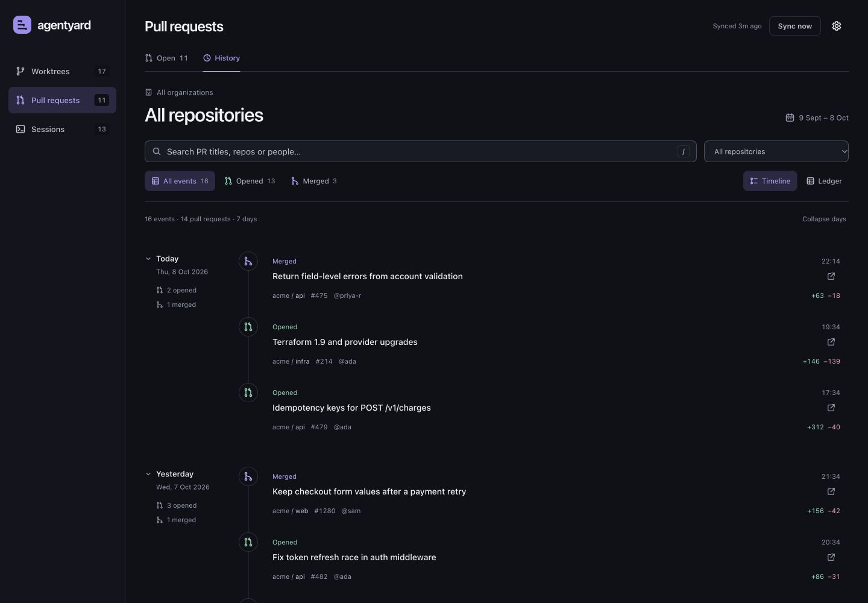Open PR Idempotency keys for POST /v1/charges
This screenshot has height=603, width=868.
[x=351, y=408]
